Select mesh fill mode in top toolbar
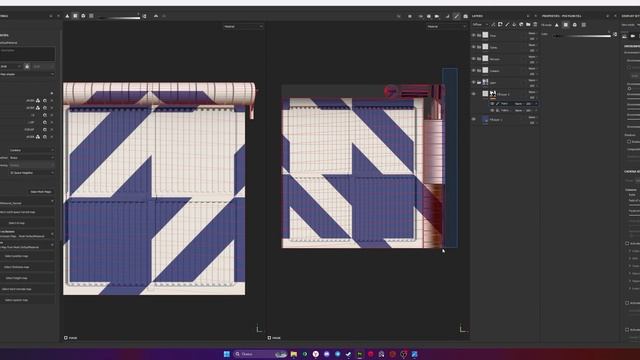Image resolution: width=640 pixels, height=360 pixels. pyautogui.click(x=83, y=16)
